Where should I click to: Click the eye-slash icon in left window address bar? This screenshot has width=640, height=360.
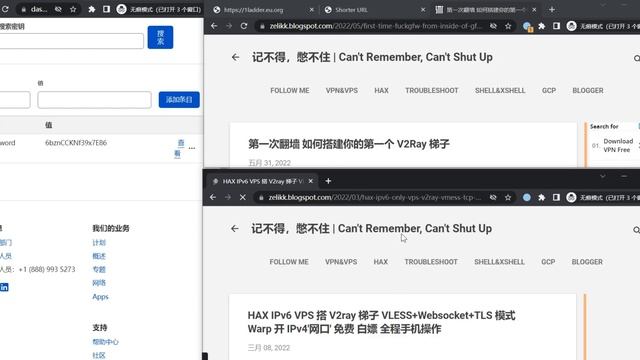pos(58,9)
